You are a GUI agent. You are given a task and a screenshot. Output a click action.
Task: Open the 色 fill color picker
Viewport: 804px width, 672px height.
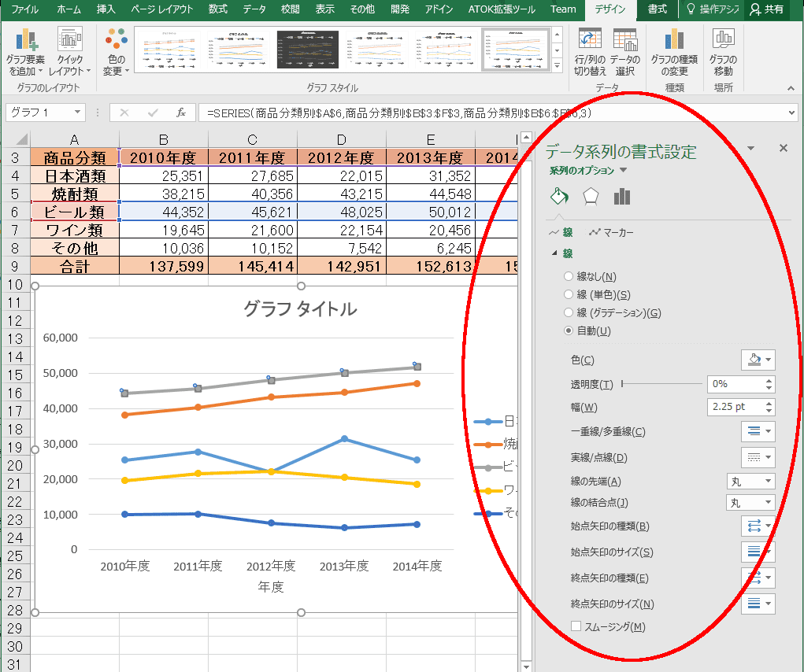point(758,360)
